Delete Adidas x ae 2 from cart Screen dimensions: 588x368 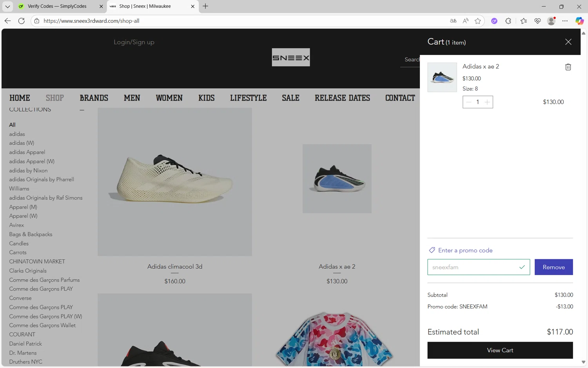coord(568,67)
